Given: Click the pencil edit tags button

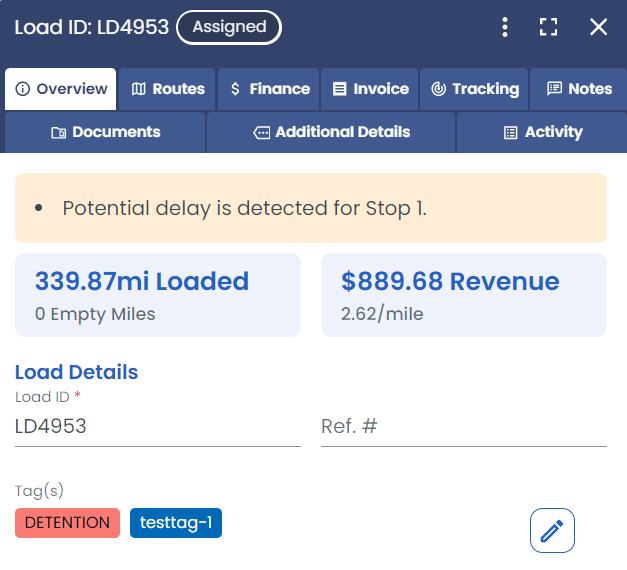Looking at the screenshot, I should pyautogui.click(x=552, y=530).
